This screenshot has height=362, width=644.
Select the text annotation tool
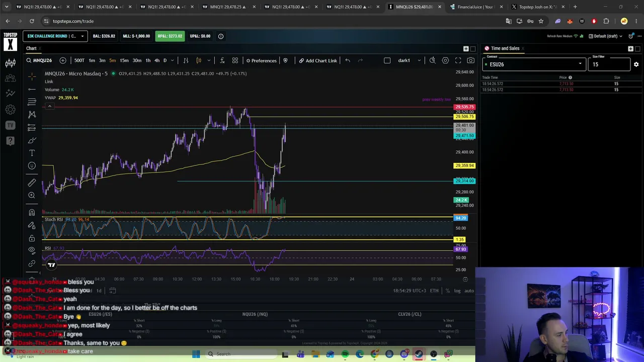[32, 153]
